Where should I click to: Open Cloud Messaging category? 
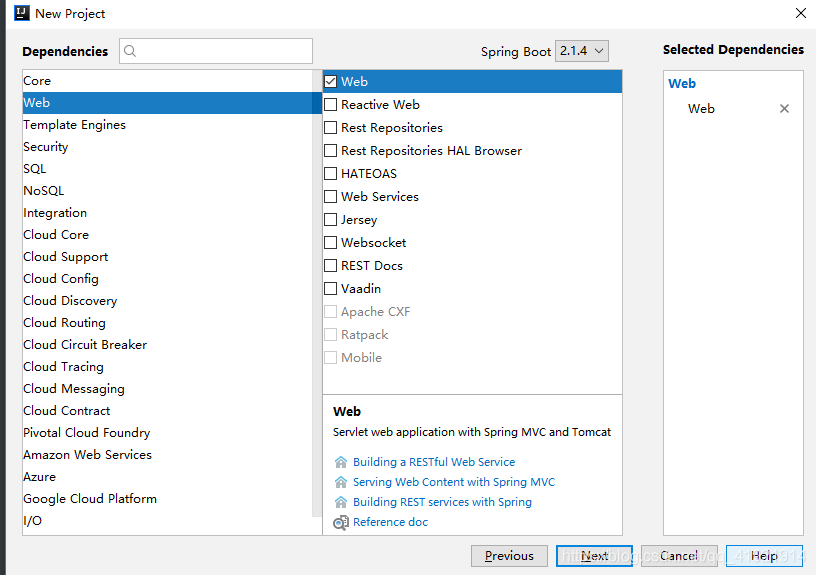(x=168, y=389)
